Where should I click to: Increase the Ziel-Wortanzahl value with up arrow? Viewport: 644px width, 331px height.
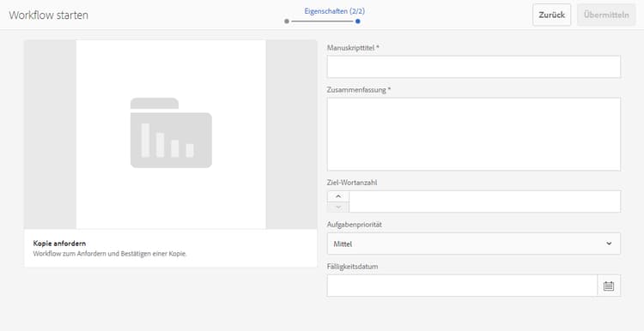pos(338,196)
